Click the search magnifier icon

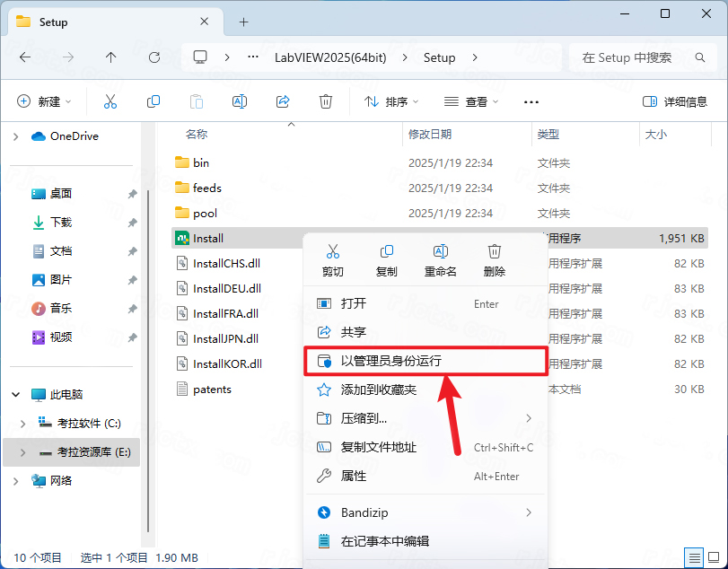(x=699, y=57)
